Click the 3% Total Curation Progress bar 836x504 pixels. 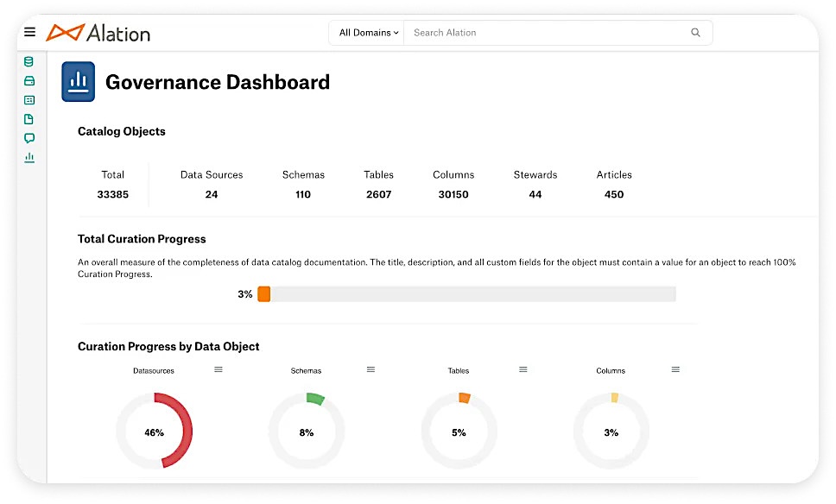(x=466, y=293)
